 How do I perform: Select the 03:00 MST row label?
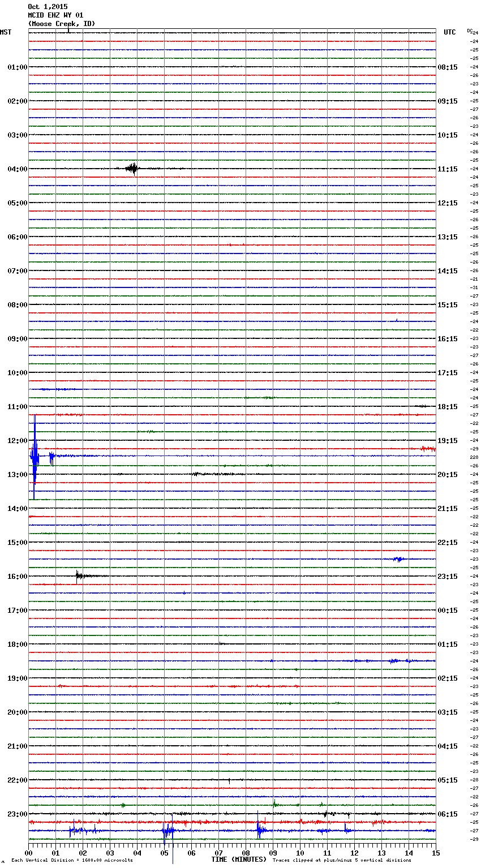pyautogui.click(x=17, y=135)
